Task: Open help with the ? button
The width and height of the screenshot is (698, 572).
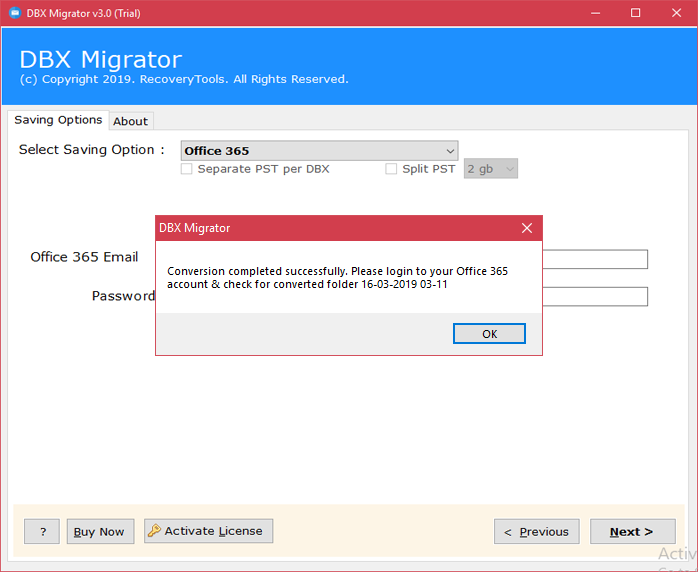Action: point(42,531)
